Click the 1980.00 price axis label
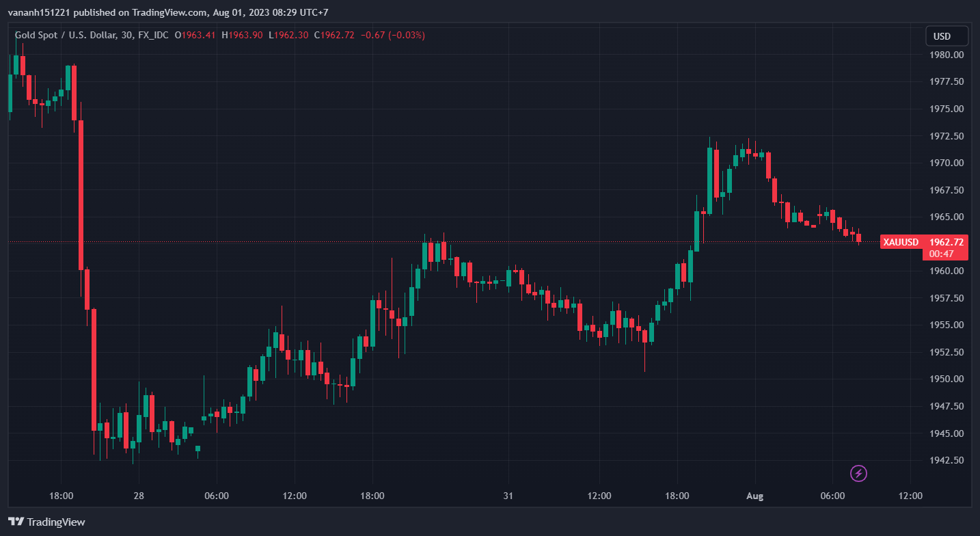Screen dimensions: 980x536 coord(947,55)
